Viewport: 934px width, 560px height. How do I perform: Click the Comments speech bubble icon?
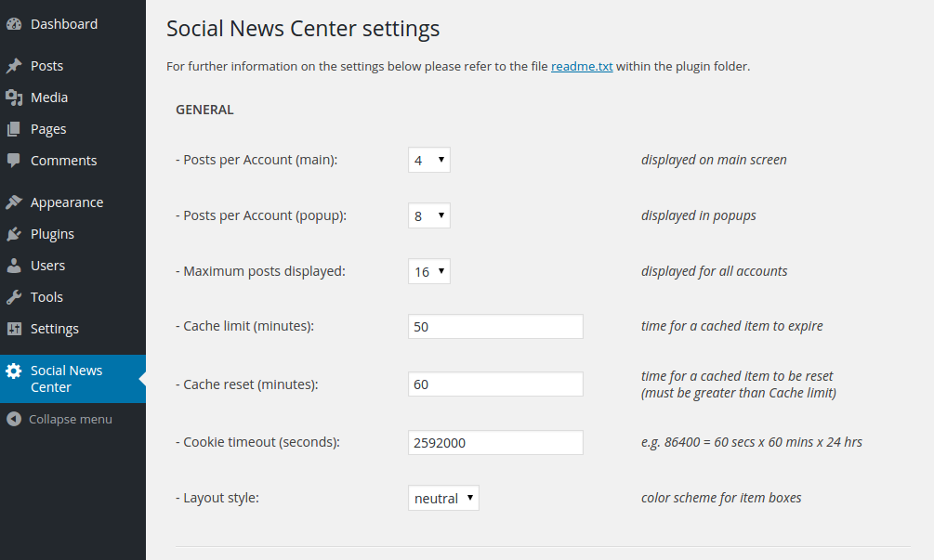click(x=14, y=161)
